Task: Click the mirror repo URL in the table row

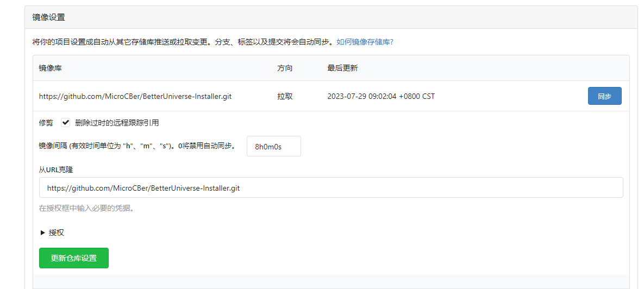Action: (135, 97)
